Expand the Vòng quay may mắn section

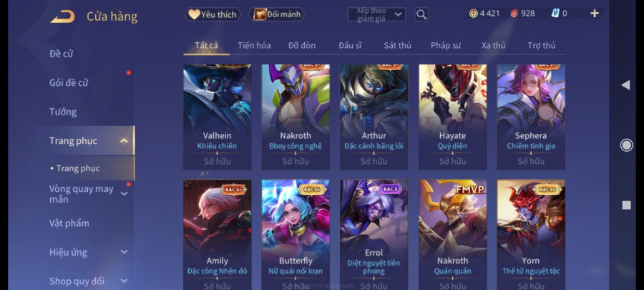click(124, 194)
